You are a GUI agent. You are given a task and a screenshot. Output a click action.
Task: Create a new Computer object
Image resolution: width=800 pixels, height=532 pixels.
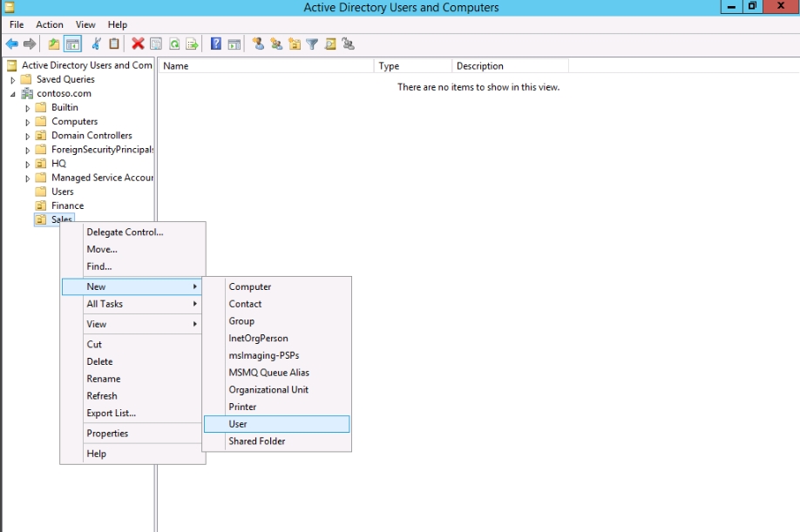(x=277, y=286)
